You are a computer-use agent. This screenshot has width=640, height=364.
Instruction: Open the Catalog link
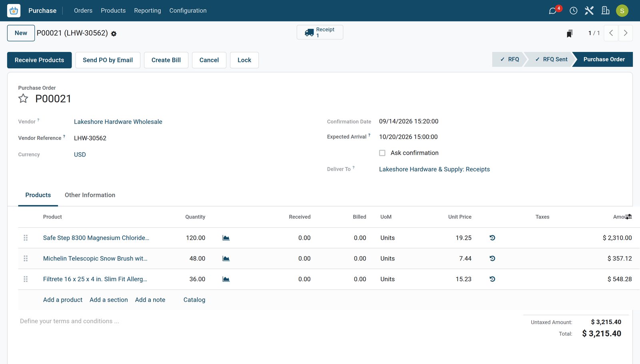pyautogui.click(x=194, y=300)
